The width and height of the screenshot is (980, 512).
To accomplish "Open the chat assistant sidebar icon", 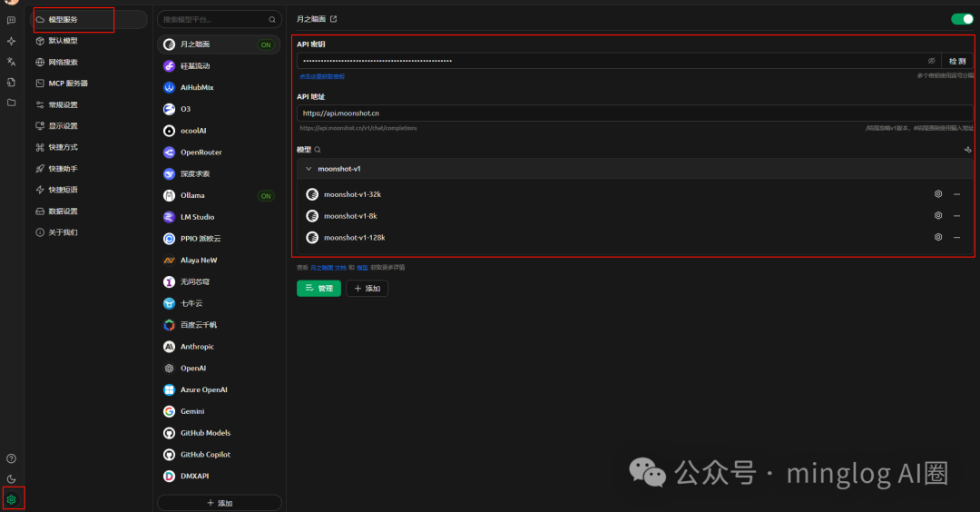I will point(11,20).
